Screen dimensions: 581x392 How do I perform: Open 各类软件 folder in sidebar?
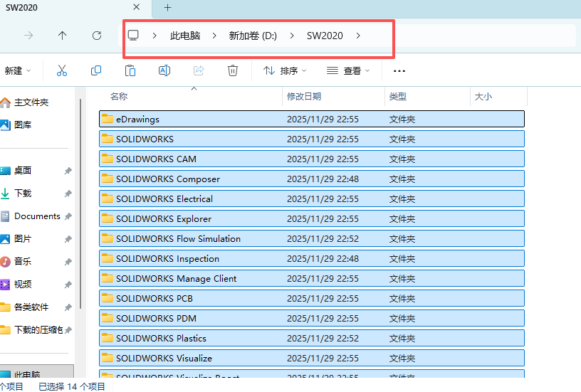point(31,307)
